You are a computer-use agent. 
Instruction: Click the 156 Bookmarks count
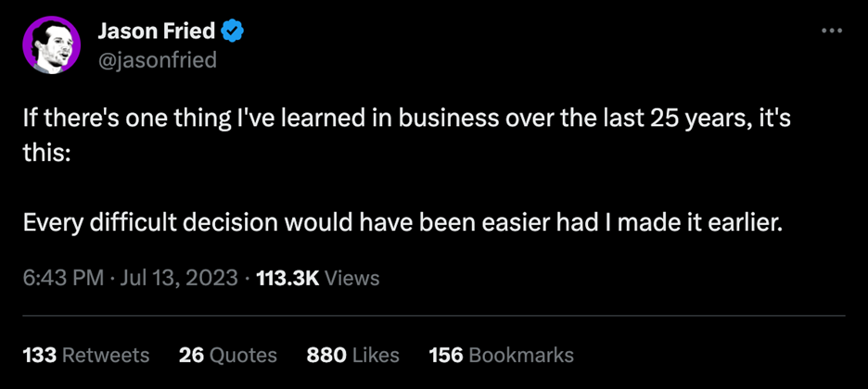tap(501, 355)
